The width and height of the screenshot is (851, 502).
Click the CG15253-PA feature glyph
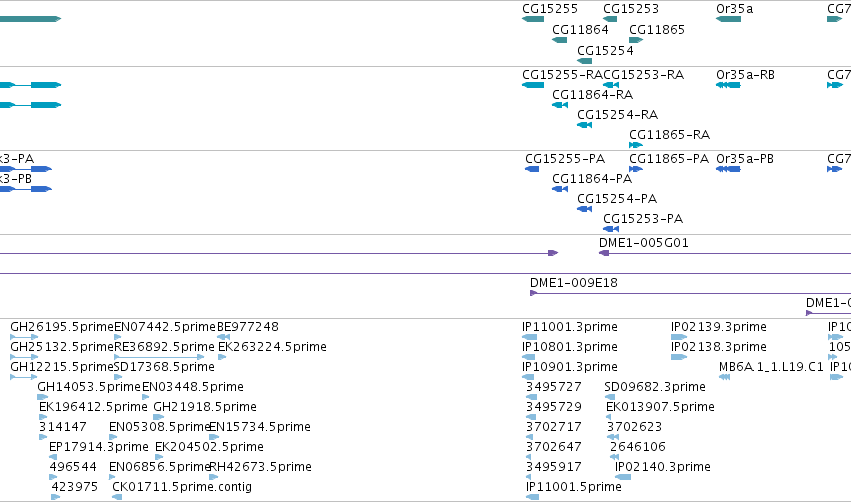[x=611, y=229]
